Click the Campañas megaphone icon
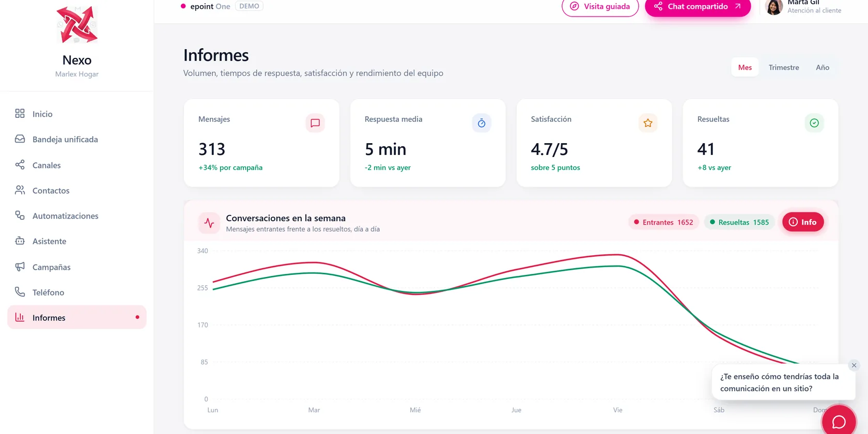This screenshot has height=434, width=868. (20, 267)
